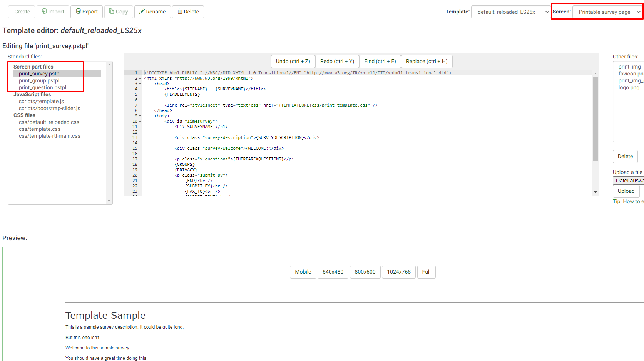This screenshot has height=361, width=644.
Task: Collapse code fold arrow at line 3
Action: 140,84
